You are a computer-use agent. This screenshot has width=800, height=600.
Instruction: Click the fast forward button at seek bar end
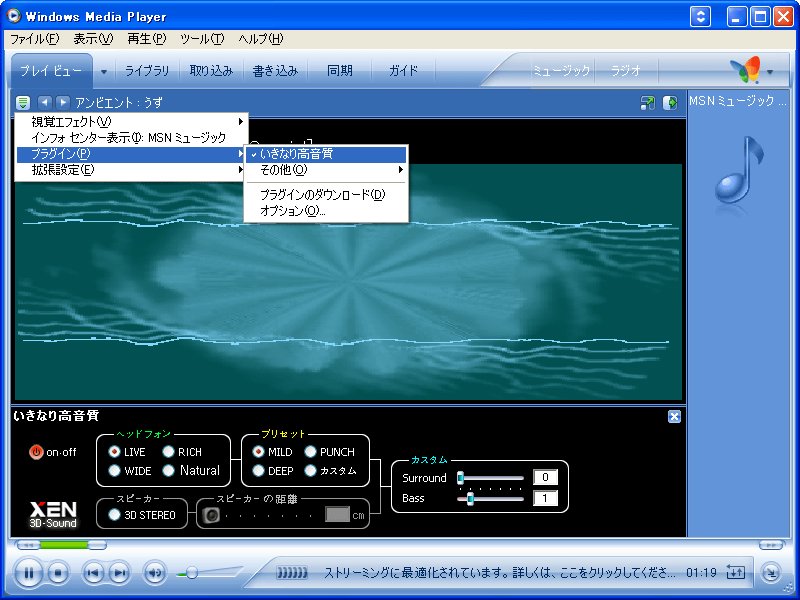(x=771, y=545)
